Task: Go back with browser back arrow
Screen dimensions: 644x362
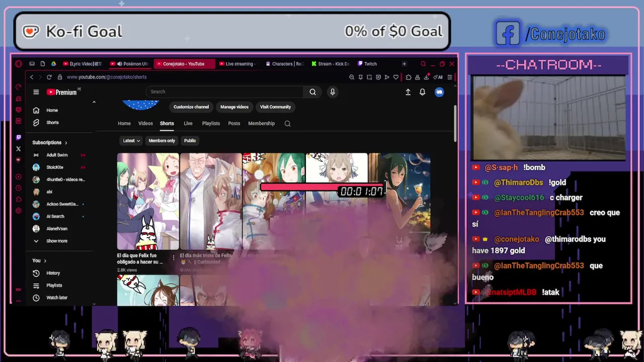Action: coord(31,77)
